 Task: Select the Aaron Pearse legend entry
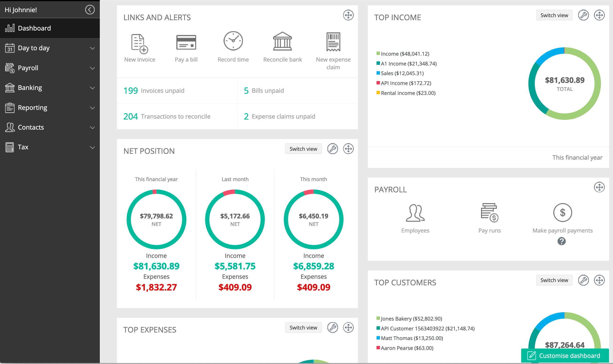click(x=405, y=348)
